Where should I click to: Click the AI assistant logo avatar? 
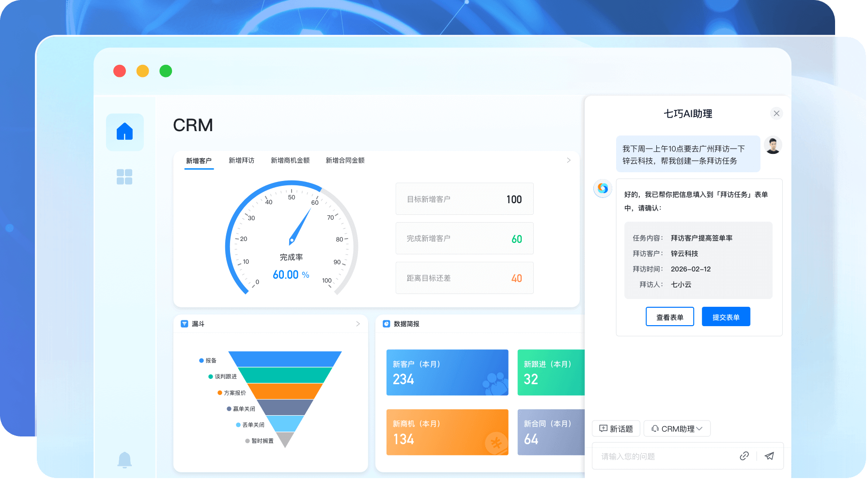coord(603,188)
